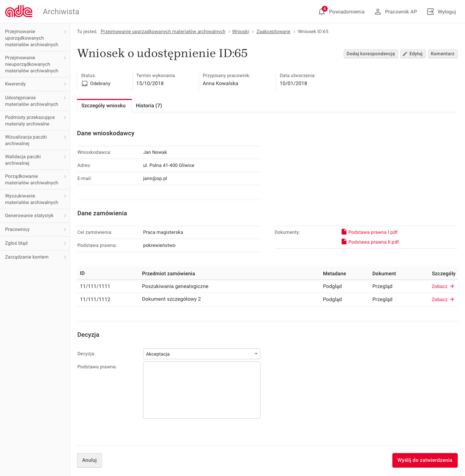Click Dodaj korespondencję button
This screenshot has width=465, height=476.
coord(371,54)
